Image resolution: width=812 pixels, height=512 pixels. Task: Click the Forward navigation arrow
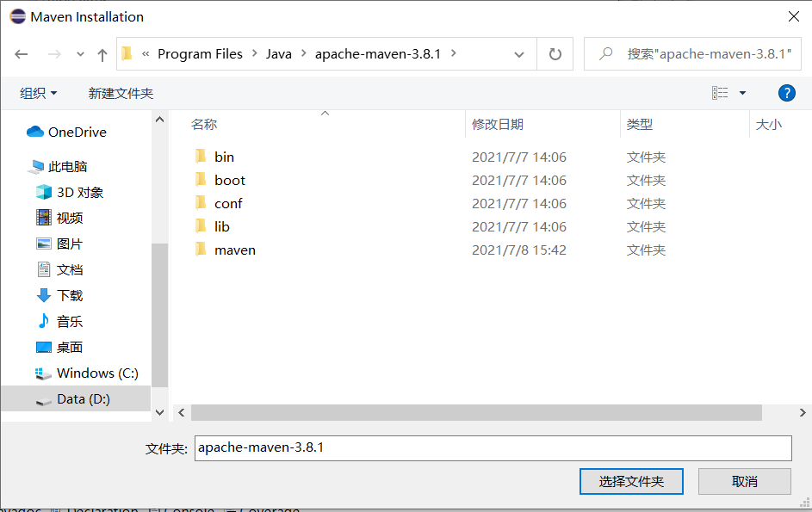coord(54,54)
